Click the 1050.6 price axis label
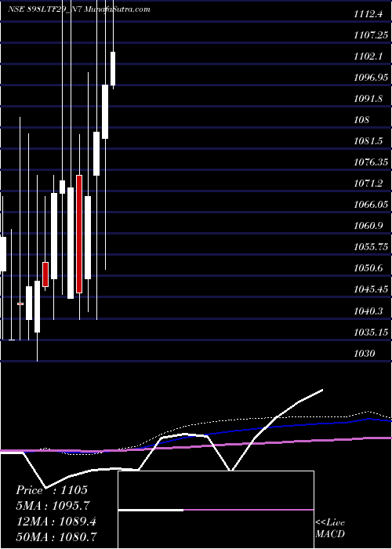This screenshot has height=549, width=392. (368, 268)
